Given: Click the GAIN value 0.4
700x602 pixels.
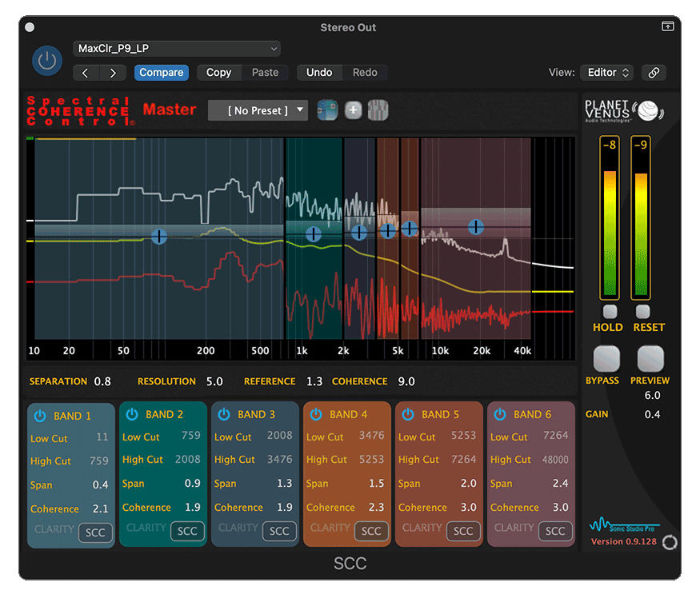Looking at the screenshot, I should tap(652, 415).
